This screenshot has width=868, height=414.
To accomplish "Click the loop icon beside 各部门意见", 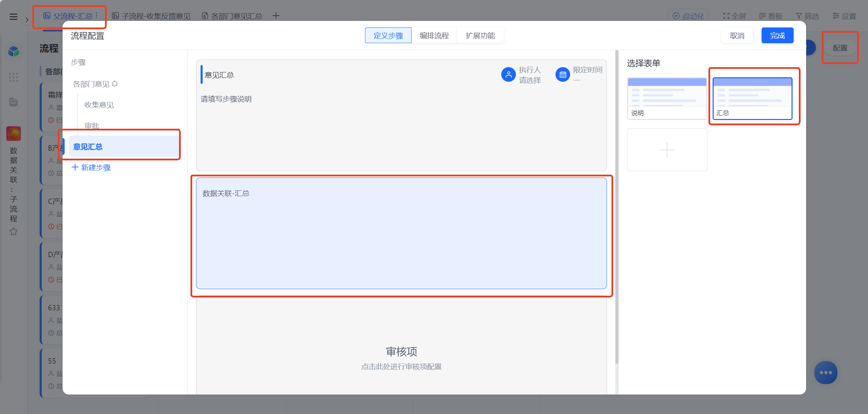I will tap(115, 84).
